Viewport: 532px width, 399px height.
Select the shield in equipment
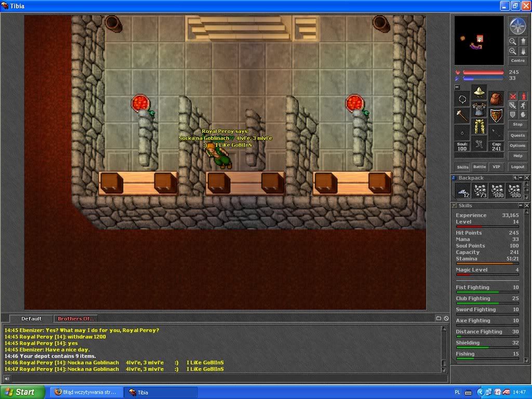click(496, 116)
